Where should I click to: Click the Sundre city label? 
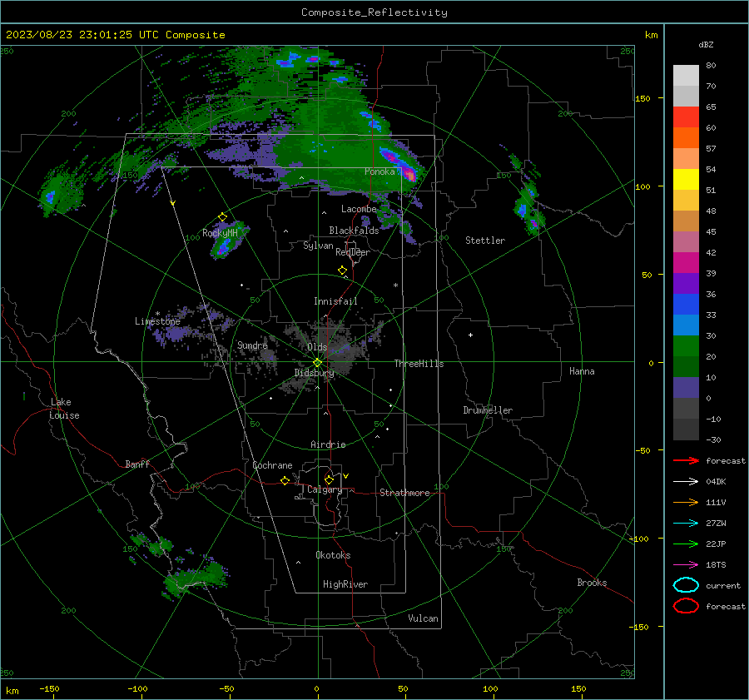(252, 345)
